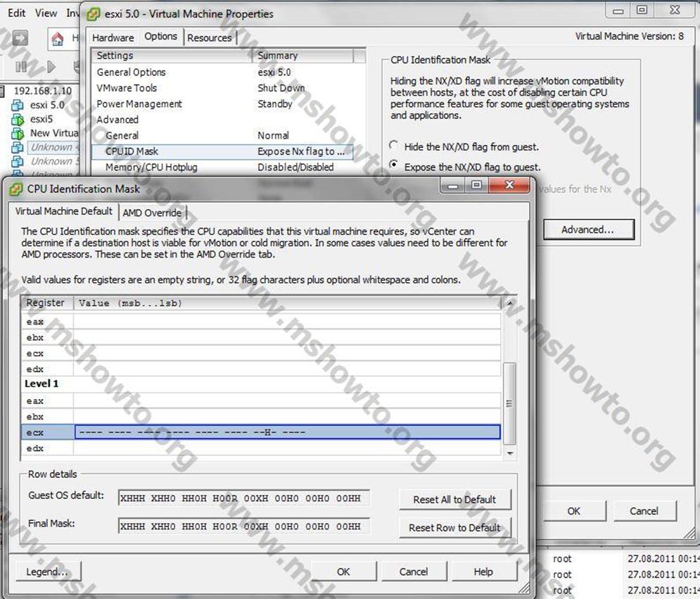Select VMware Tools in settings list
This screenshot has width=700, height=599.
point(222,88)
